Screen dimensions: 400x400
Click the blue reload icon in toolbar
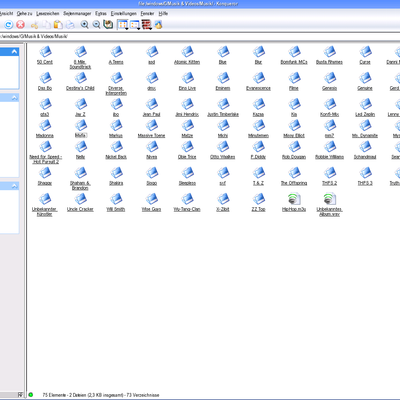coord(8,25)
